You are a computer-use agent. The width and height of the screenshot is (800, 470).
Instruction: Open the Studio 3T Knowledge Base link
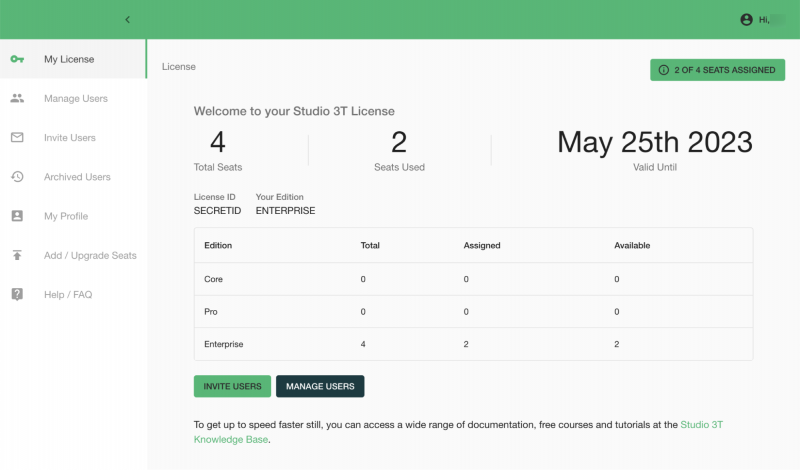pos(702,425)
